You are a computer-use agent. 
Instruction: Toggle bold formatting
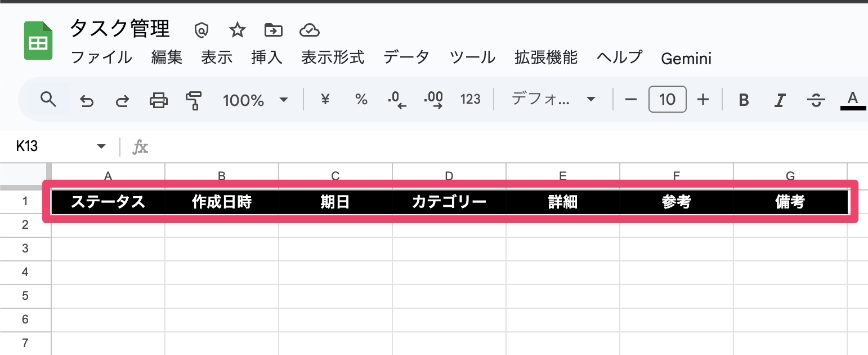(744, 99)
